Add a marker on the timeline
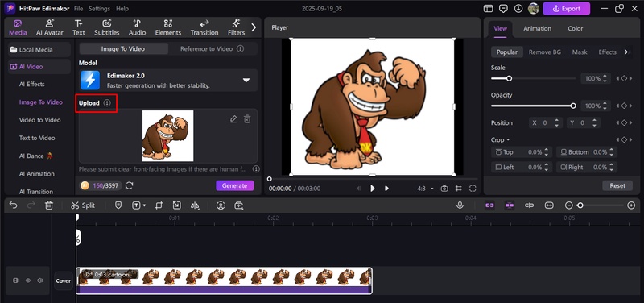 pyautogui.click(x=118, y=205)
